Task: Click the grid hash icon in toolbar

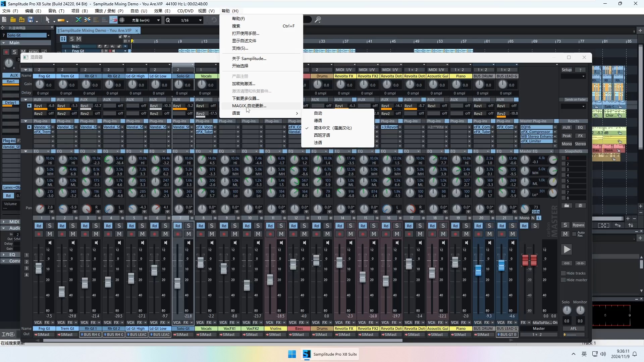Action: click(x=122, y=20)
